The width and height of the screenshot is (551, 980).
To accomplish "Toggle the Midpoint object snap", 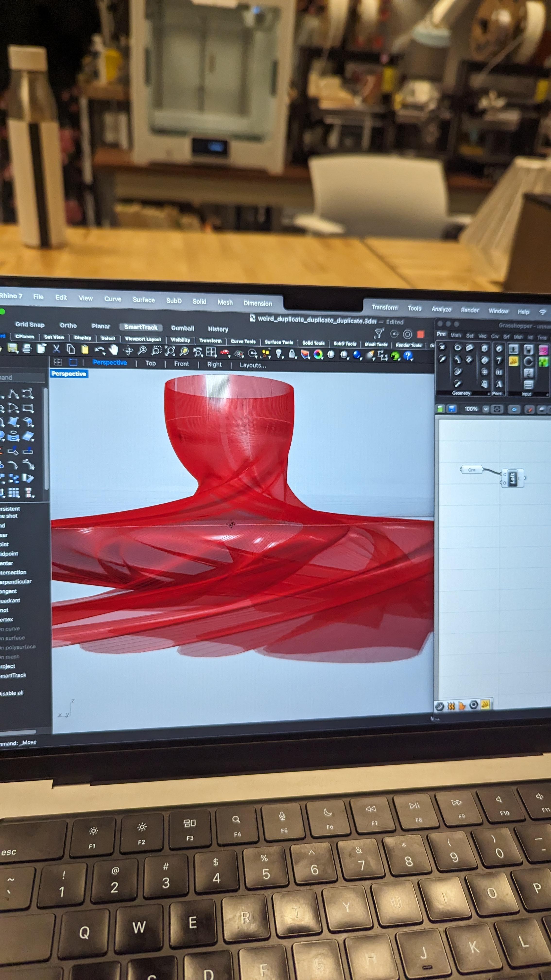I will [9, 553].
